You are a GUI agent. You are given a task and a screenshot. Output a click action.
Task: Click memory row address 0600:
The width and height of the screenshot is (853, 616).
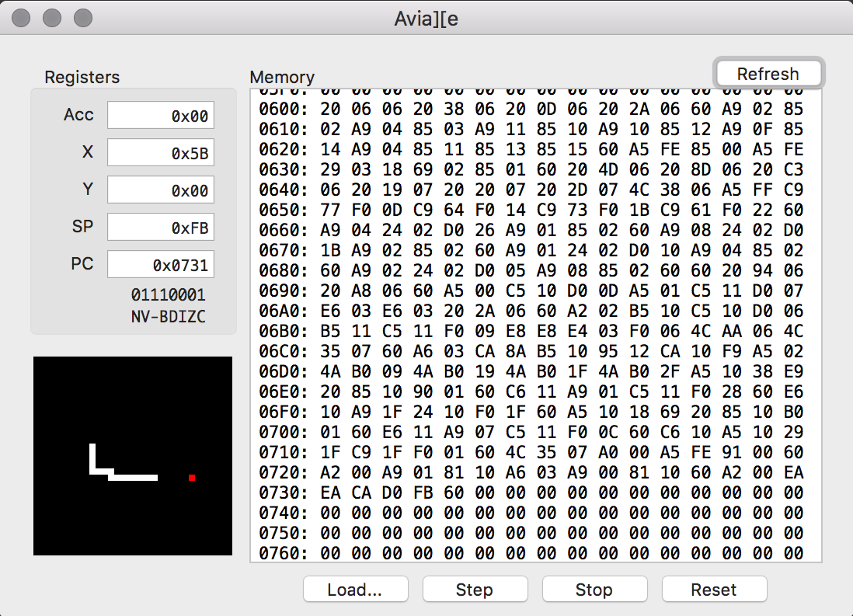[x=283, y=109]
